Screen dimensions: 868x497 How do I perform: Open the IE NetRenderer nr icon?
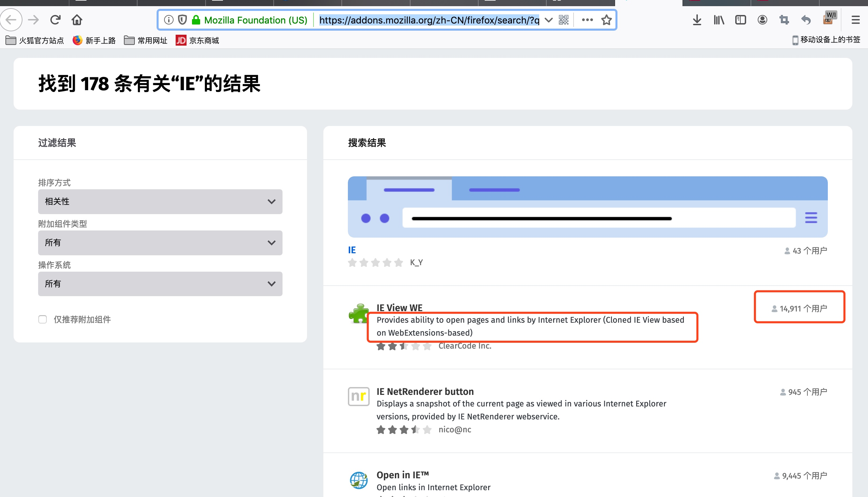[x=359, y=396]
